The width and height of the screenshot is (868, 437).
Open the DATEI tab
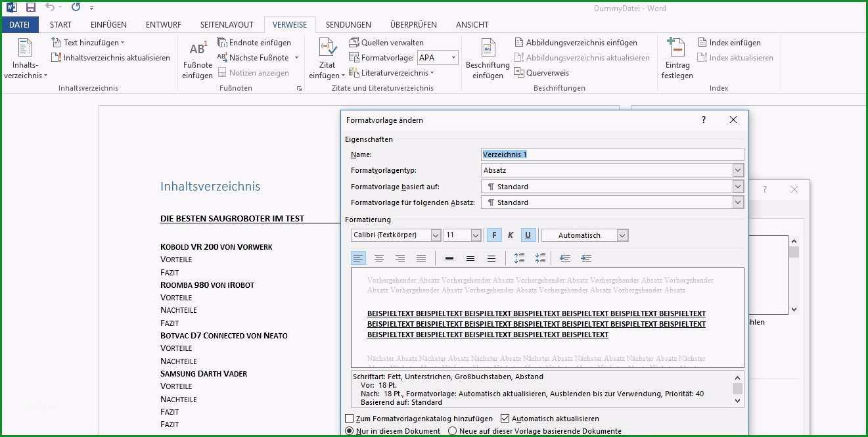tap(19, 24)
